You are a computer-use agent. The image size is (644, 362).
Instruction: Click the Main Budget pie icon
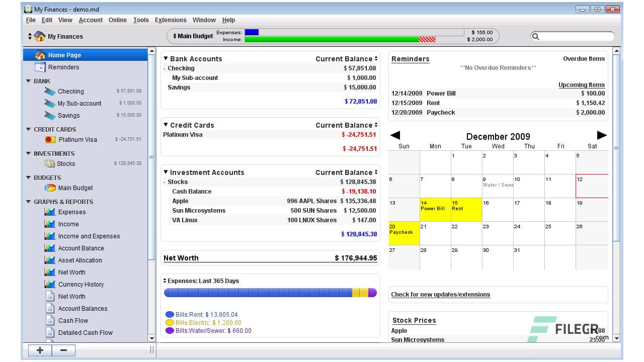50,188
